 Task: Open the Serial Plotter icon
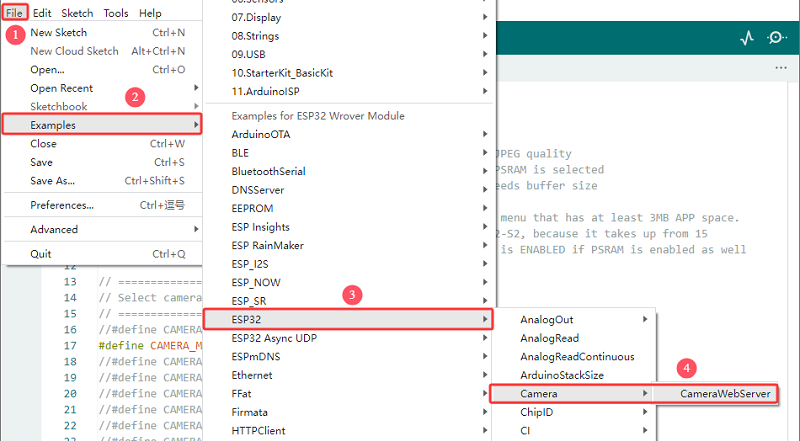747,38
